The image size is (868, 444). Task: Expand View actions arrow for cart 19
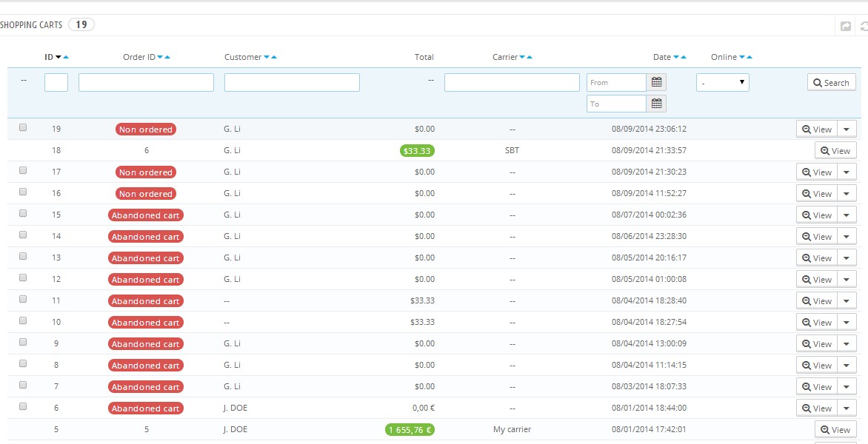847,129
